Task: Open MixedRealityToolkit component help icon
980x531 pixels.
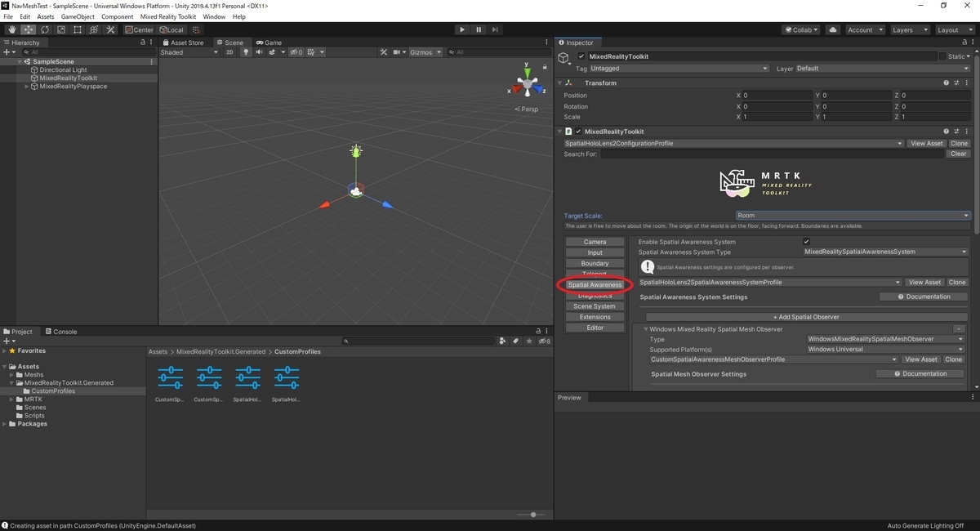Action: (x=947, y=132)
